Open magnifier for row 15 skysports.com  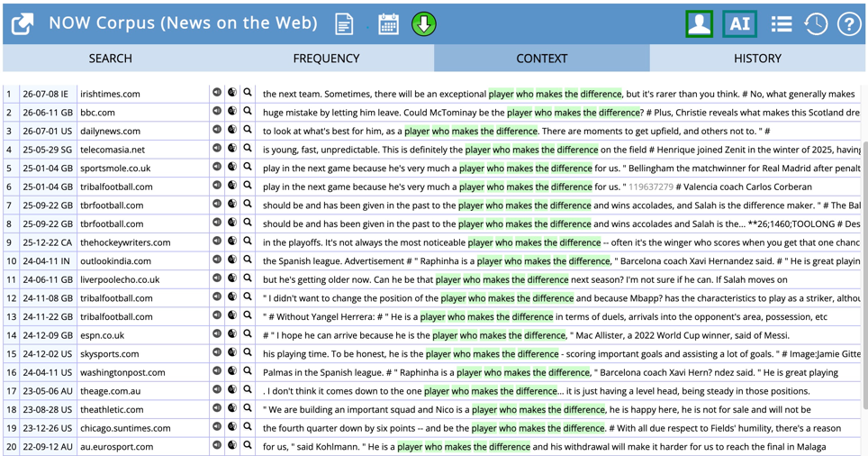(248, 352)
